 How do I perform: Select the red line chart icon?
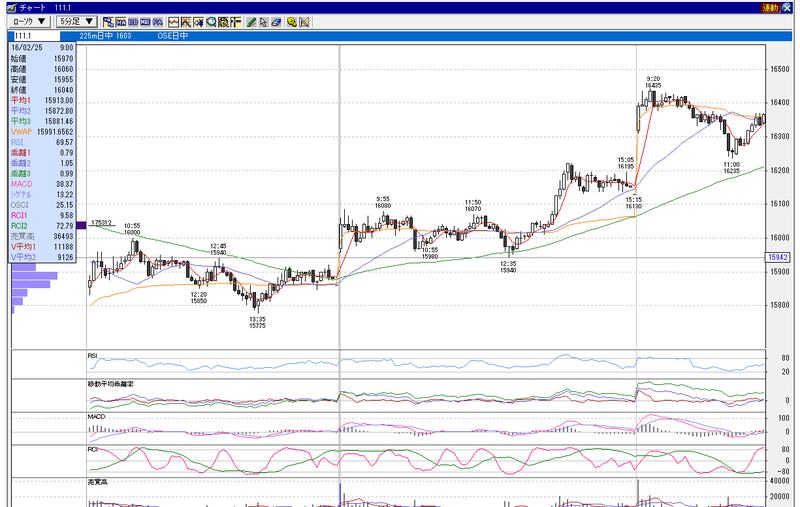[x=173, y=22]
